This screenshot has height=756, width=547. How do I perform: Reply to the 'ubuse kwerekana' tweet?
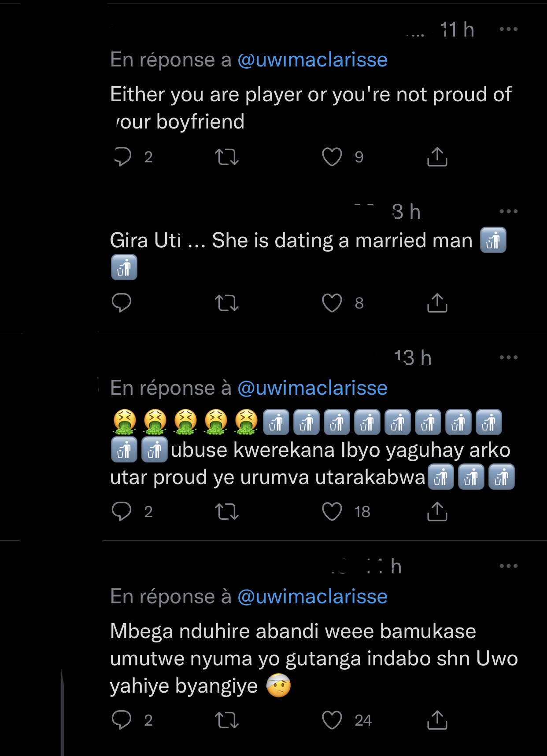point(122,511)
